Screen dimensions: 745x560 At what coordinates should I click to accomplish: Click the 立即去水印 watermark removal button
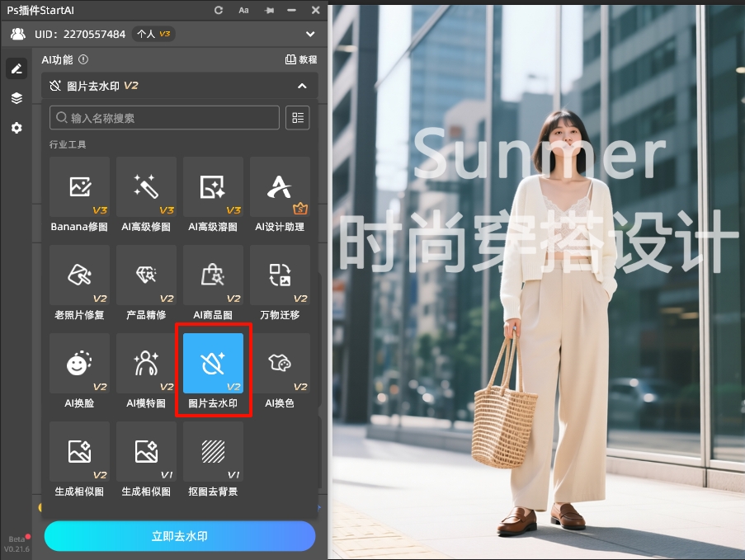pyautogui.click(x=179, y=536)
